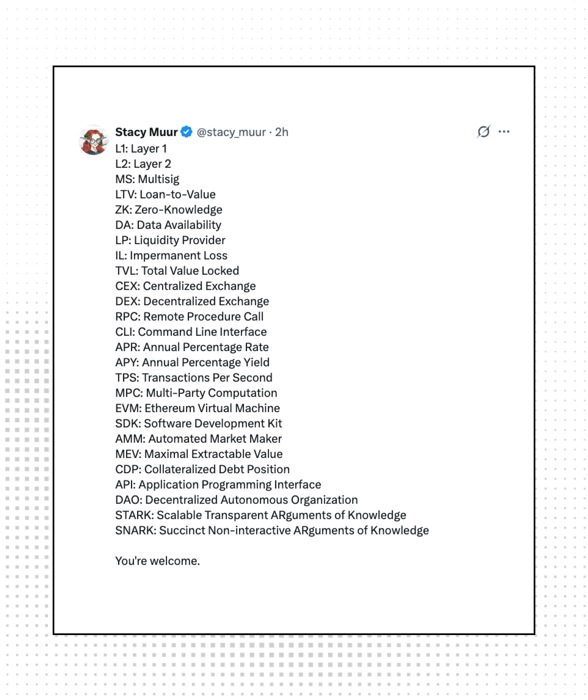The height and width of the screenshot is (700, 588).
Task: Click the 'L1: Layer 1' line
Action: click(x=141, y=149)
